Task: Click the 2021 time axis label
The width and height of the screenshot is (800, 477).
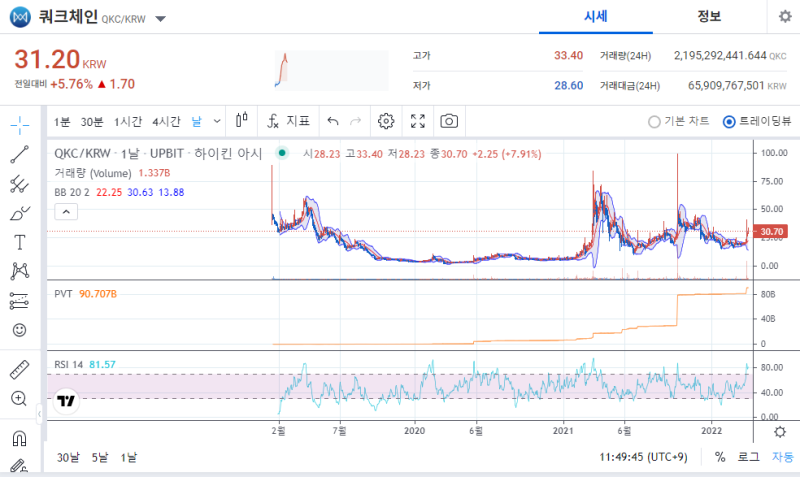Action: coord(563,431)
